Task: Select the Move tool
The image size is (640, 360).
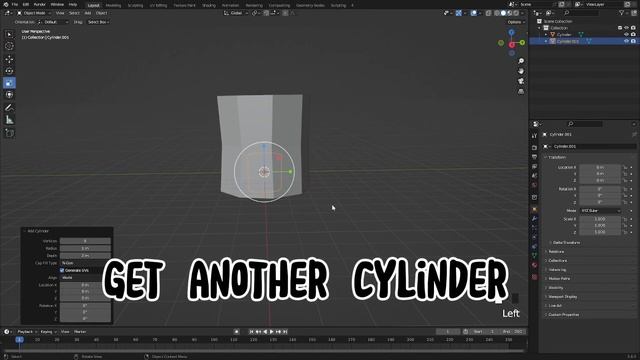Action: 9,59
